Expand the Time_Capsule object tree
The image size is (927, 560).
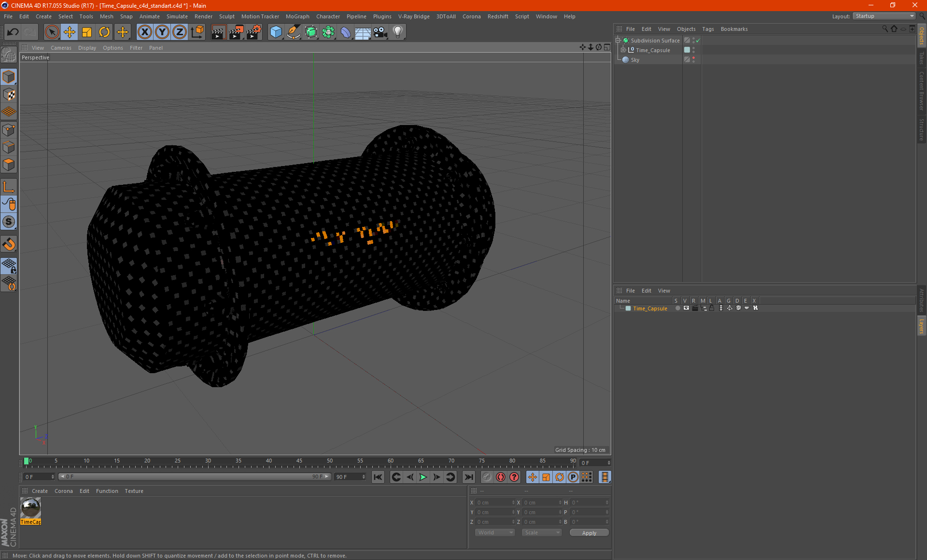(623, 50)
